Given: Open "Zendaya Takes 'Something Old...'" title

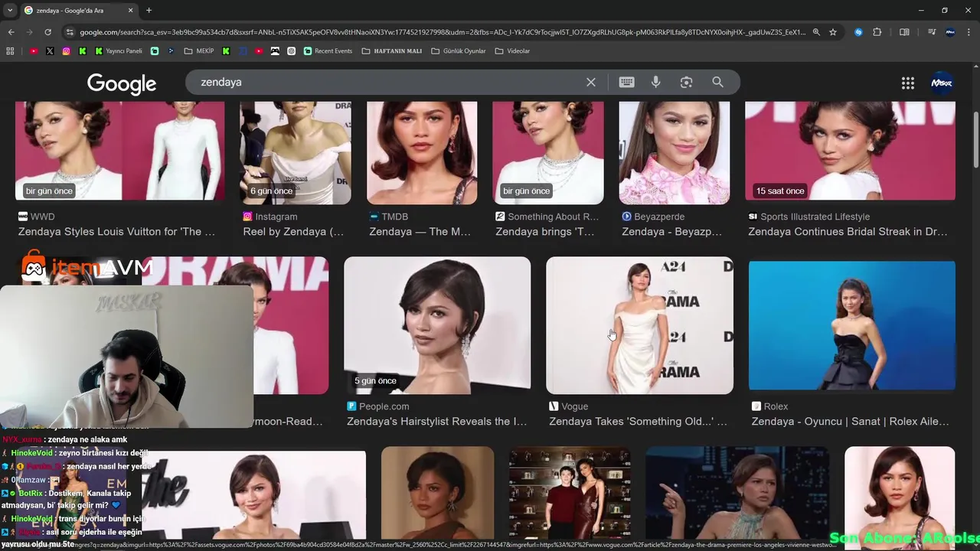Looking at the screenshot, I should coord(638,421).
